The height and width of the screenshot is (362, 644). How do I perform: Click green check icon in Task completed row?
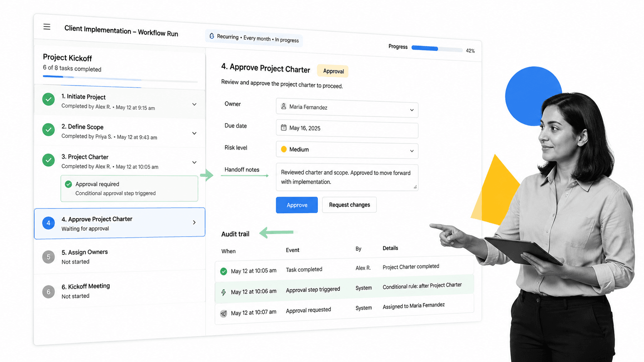223,272
